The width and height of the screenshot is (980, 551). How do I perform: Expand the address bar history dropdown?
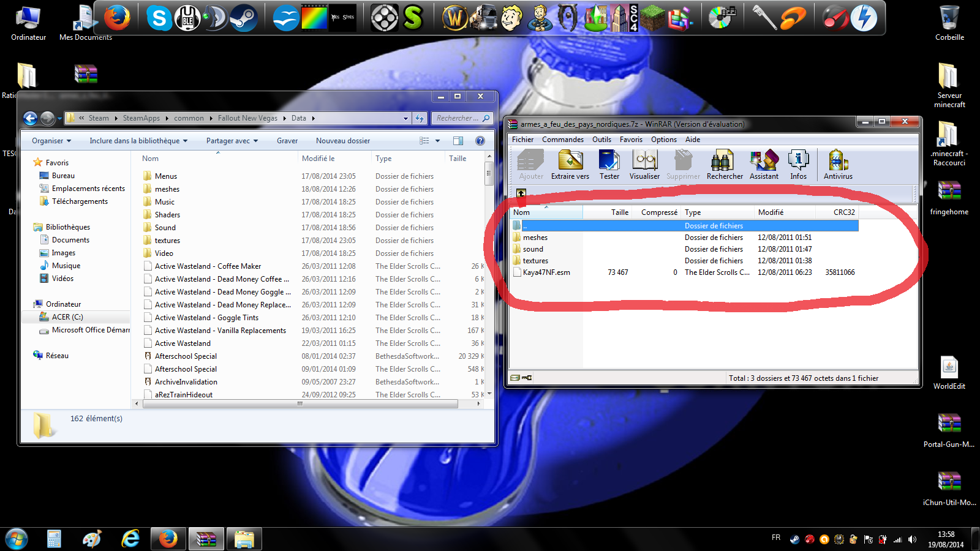405,118
